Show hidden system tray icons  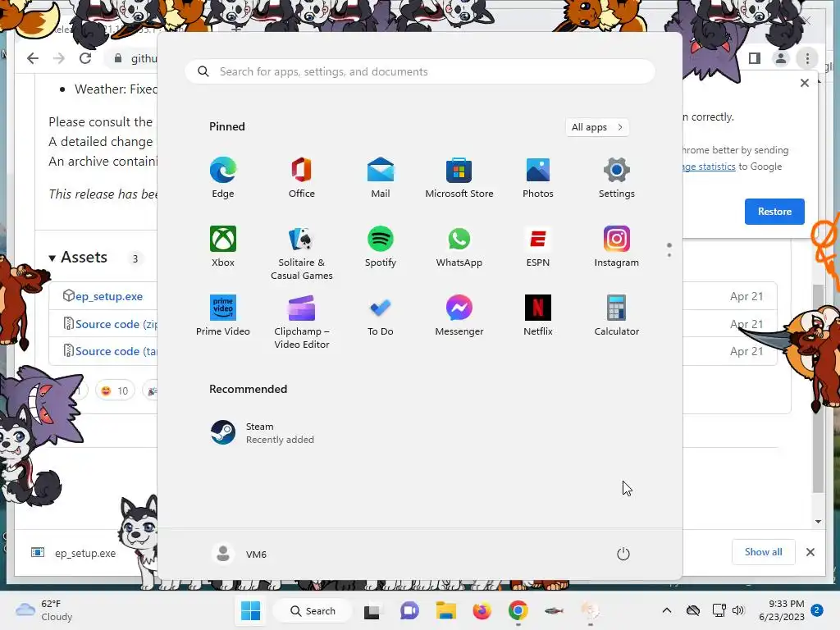coord(666,610)
